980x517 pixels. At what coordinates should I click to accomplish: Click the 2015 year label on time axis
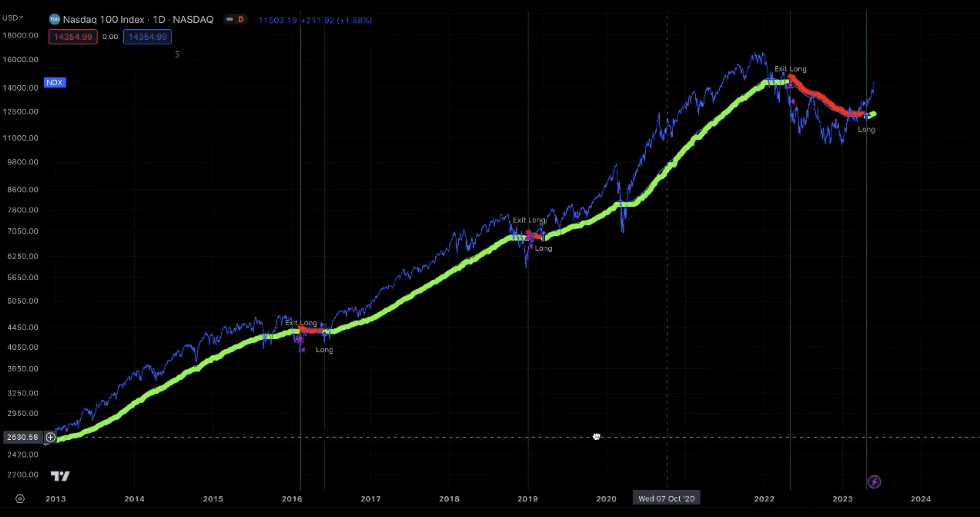213,499
